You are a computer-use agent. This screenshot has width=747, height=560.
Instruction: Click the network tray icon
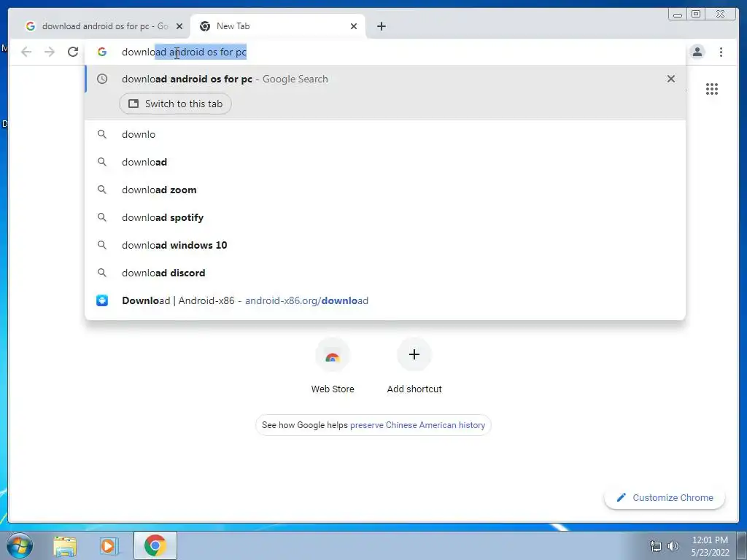656,546
